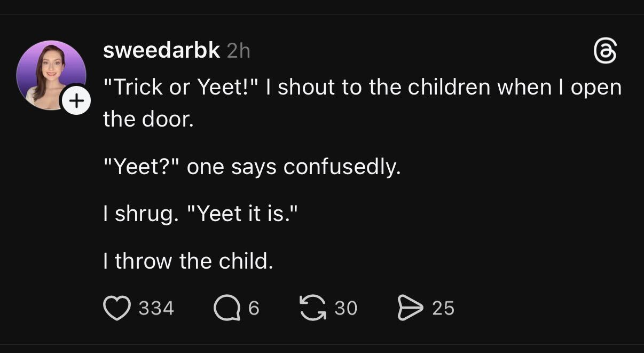The width and height of the screenshot is (644, 353).
Task: Click the word "children" in the post
Action: click(449, 88)
